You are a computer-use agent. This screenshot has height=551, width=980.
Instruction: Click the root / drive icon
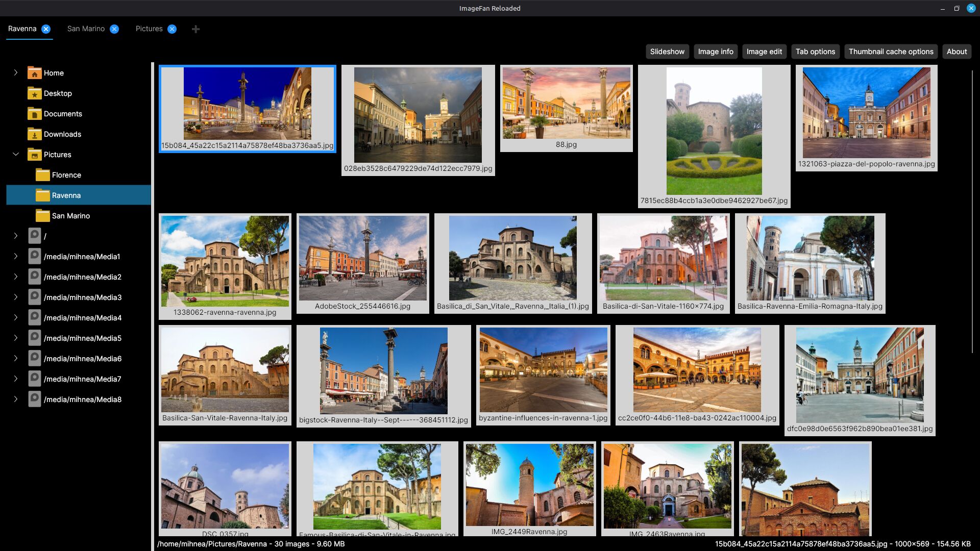[x=34, y=236]
